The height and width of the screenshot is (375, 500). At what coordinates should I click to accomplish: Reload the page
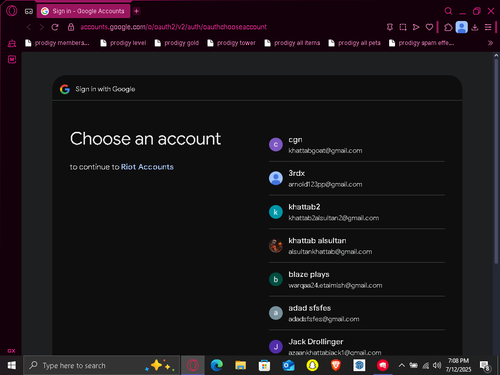click(55, 27)
